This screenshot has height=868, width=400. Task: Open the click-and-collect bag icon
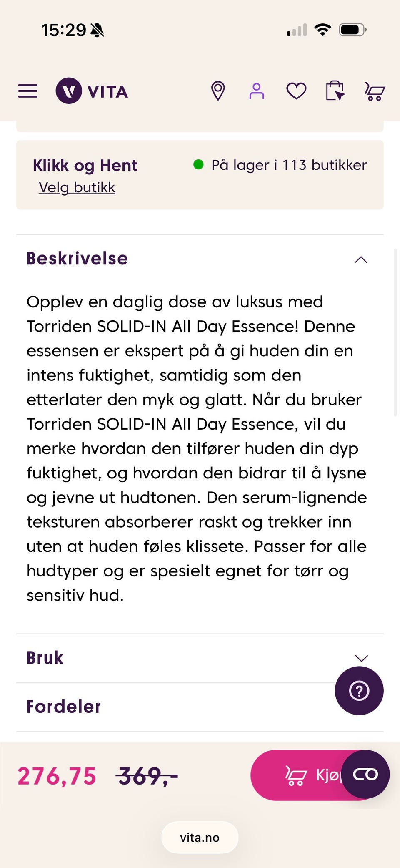coord(335,91)
